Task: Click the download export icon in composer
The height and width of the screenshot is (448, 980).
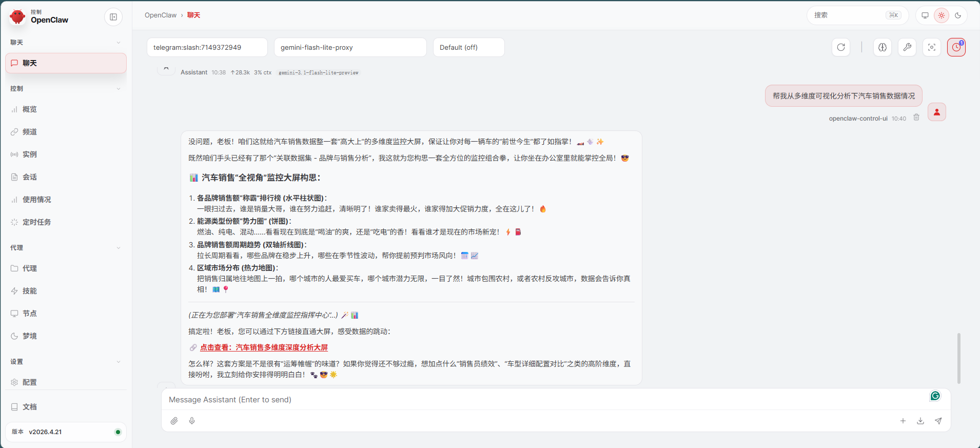Action: coord(920,421)
